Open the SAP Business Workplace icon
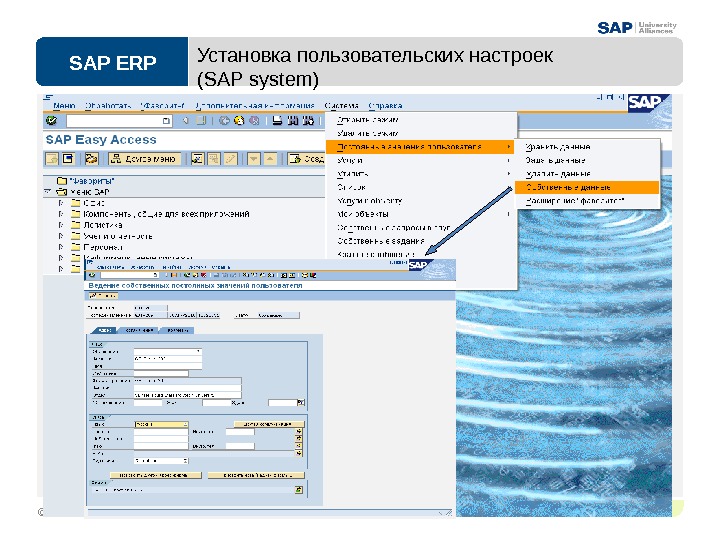720x540 pixels. pyautogui.click(x=91, y=159)
